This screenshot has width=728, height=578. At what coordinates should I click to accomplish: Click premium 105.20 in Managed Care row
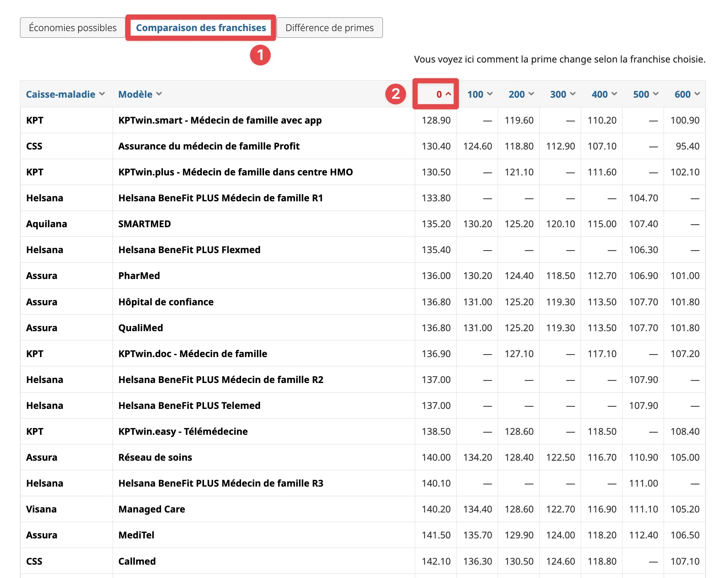[x=685, y=509]
